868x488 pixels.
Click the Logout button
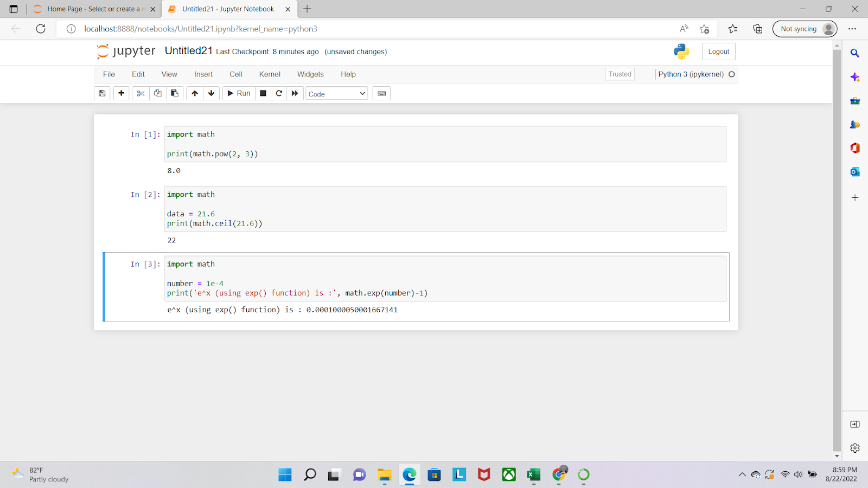tap(719, 52)
